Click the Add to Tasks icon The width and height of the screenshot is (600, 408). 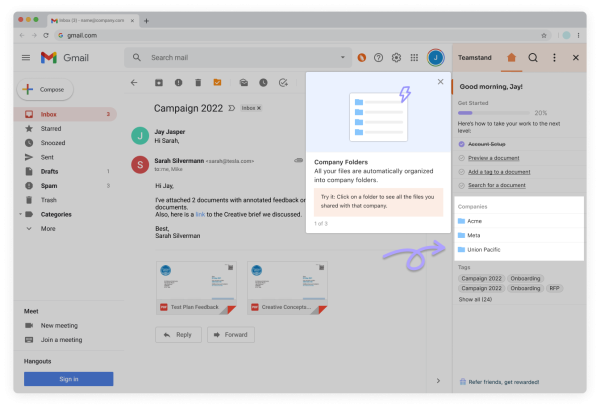point(283,83)
